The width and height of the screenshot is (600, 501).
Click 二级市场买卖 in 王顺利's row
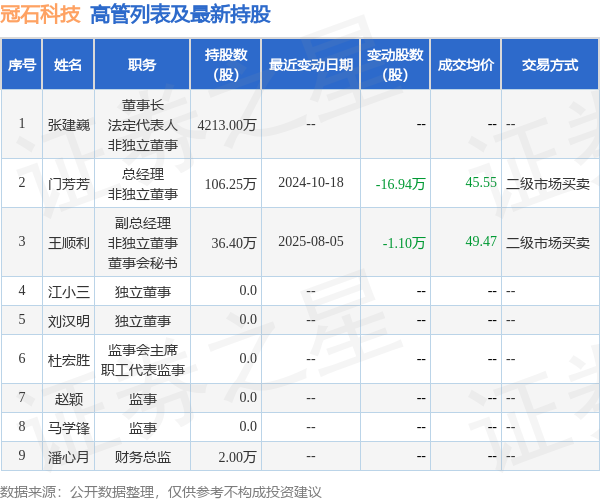pyautogui.click(x=548, y=243)
